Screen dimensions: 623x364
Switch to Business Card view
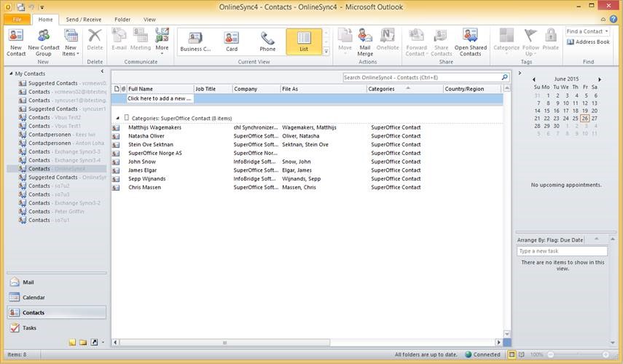[195, 42]
